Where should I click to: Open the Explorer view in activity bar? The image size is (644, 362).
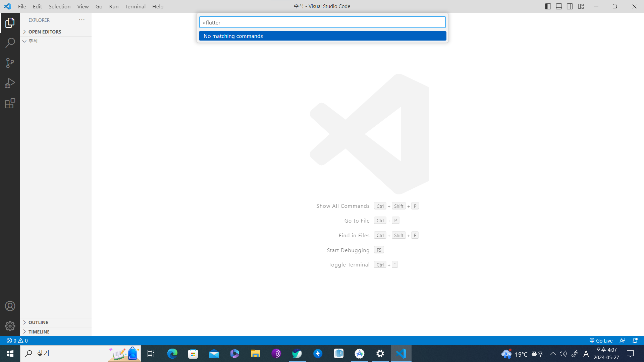[x=10, y=23]
